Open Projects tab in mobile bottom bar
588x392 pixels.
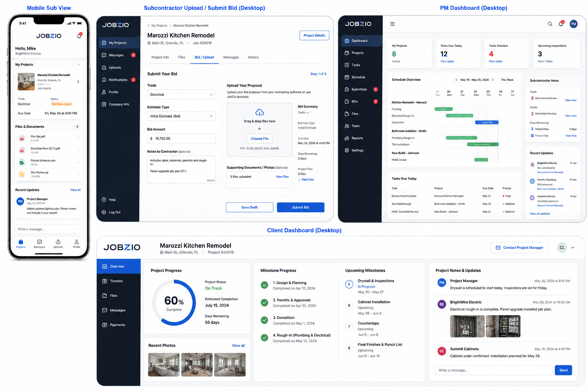(x=21, y=244)
